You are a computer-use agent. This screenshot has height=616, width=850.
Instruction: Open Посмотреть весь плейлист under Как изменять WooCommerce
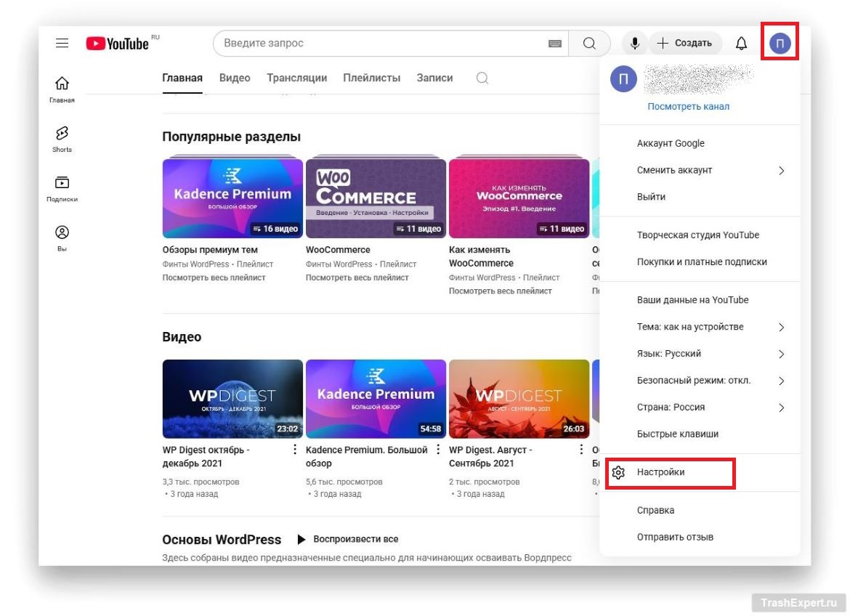[500, 291]
